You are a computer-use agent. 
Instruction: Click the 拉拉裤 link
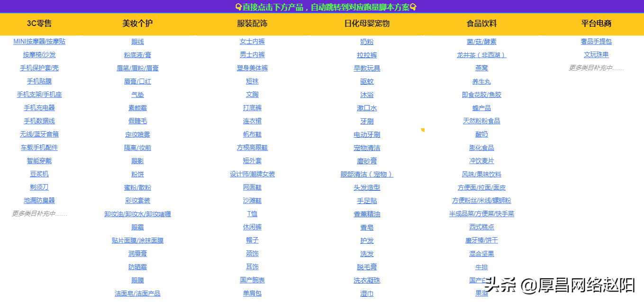[x=367, y=55]
